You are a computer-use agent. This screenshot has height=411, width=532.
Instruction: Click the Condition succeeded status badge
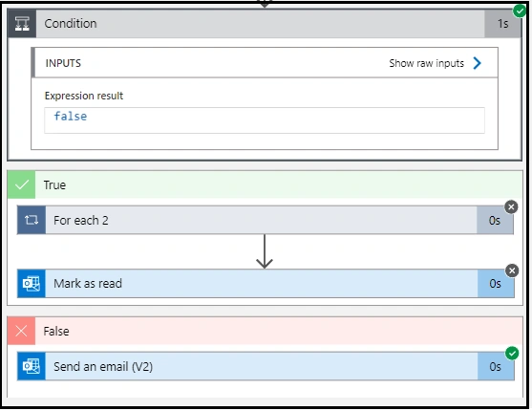pyautogui.click(x=520, y=11)
